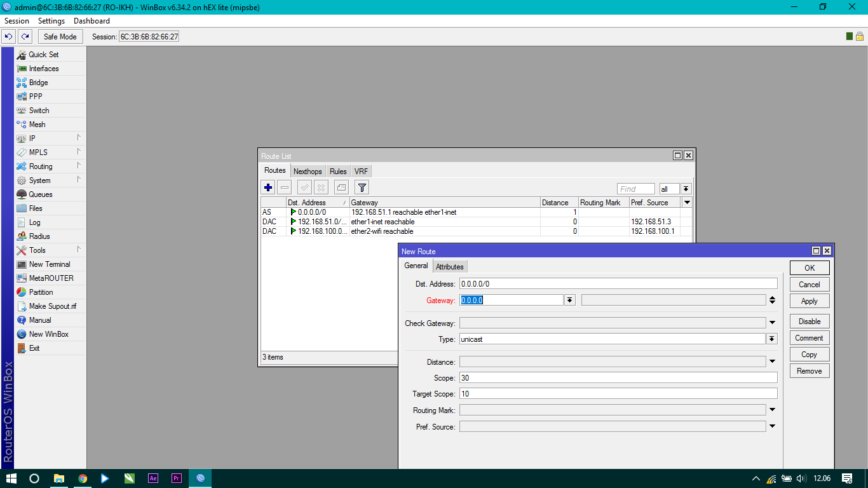This screenshot has width=868, height=488.
Task: Click Apply in the New Route dialog
Action: pyautogui.click(x=810, y=301)
